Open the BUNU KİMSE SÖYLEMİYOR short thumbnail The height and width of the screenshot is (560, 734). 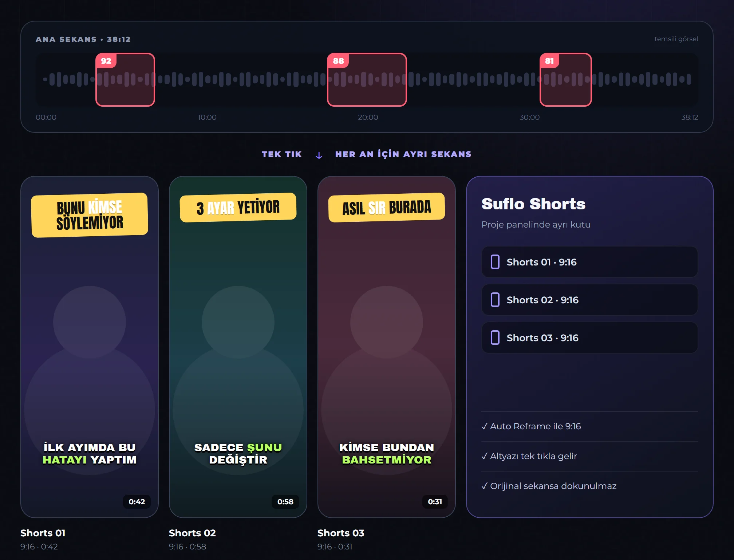[90, 347]
